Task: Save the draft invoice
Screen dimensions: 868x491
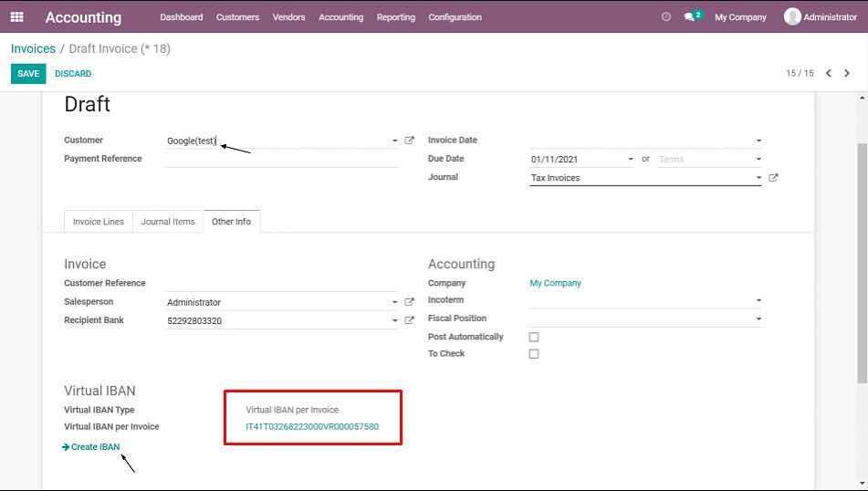Action: click(28, 73)
